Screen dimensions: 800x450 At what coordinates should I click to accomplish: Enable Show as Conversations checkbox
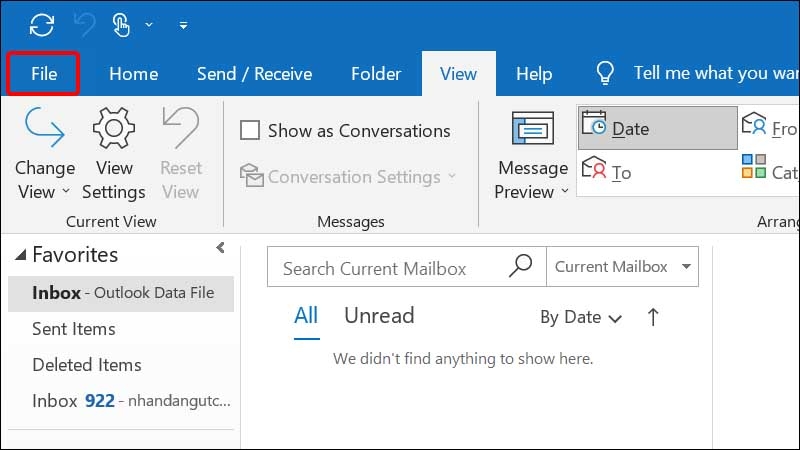point(250,130)
